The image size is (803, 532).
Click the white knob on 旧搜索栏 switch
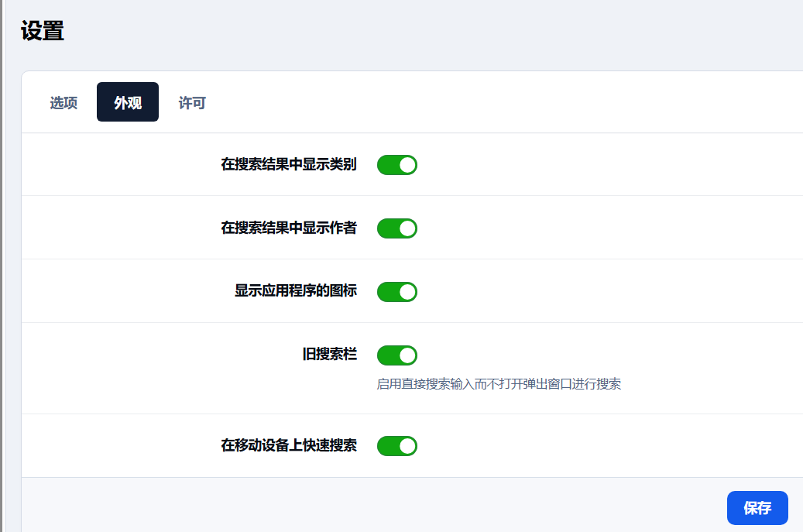tap(407, 355)
